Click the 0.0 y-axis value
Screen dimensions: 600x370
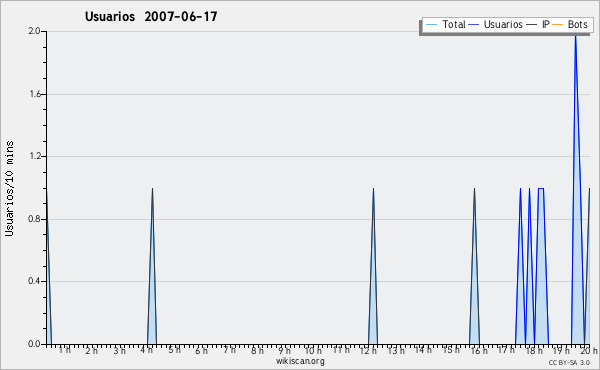pyautogui.click(x=34, y=344)
